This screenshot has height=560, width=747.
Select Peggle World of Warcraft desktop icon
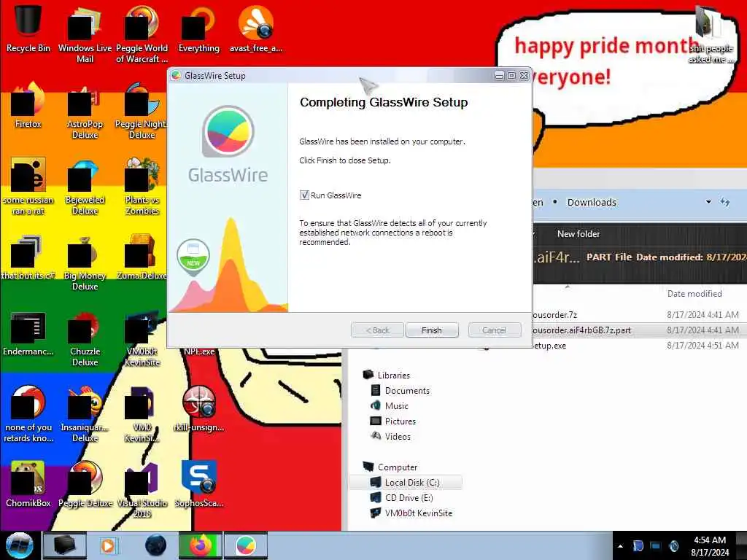tap(142, 34)
